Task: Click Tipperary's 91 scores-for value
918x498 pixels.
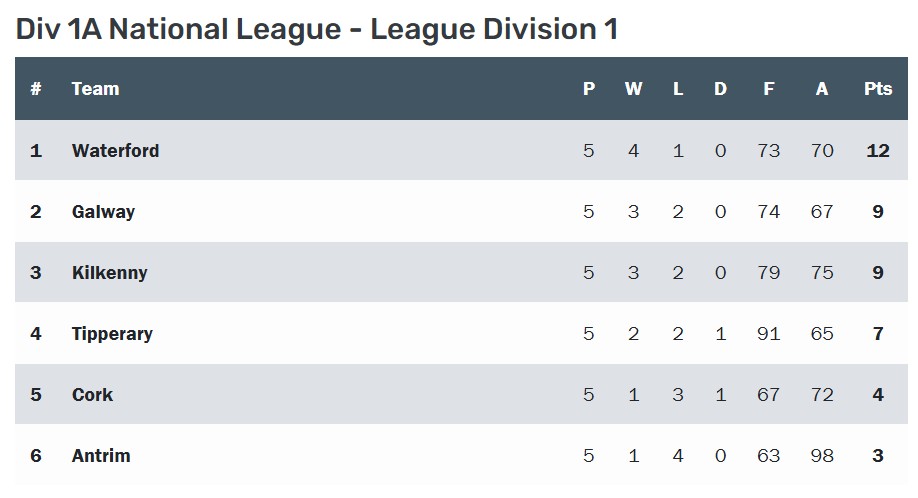Action: pos(768,334)
